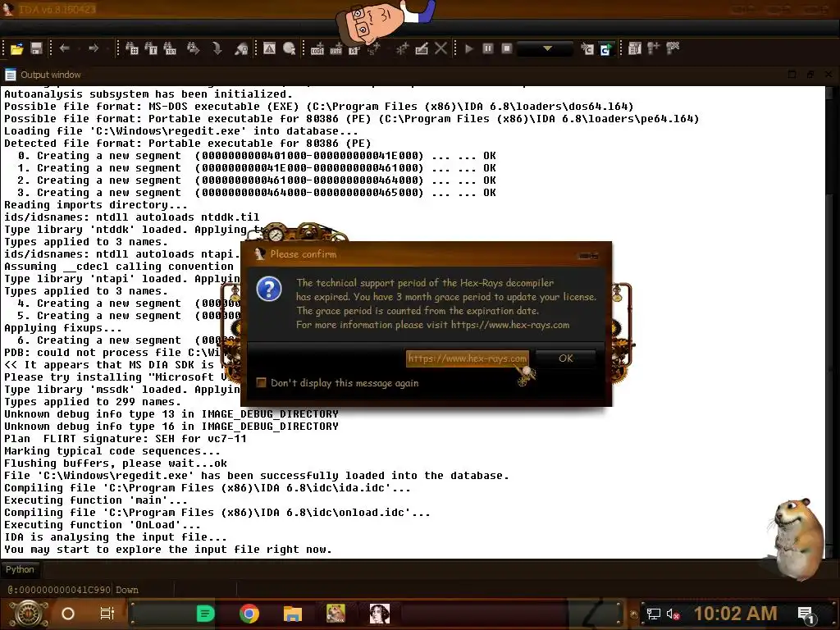This screenshot has height=630, width=840.
Task: Click the binoculars-with-person search toolbar icon
Action: click(241, 48)
